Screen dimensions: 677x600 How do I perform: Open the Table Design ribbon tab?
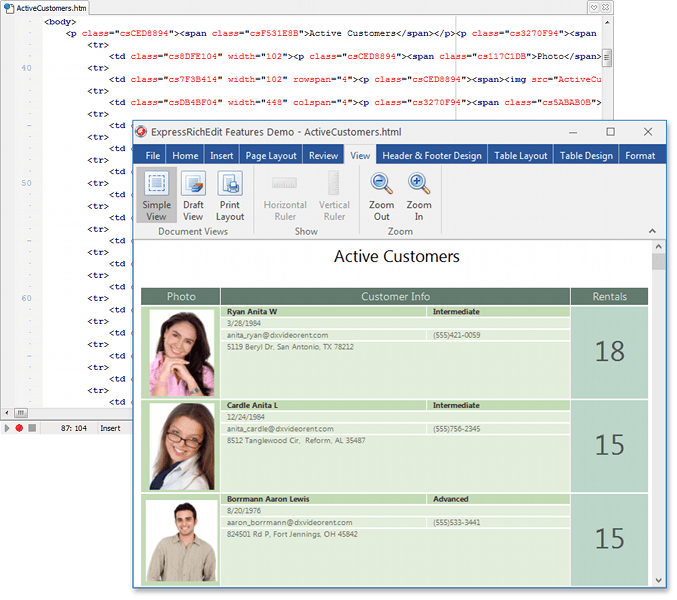coord(586,155)
